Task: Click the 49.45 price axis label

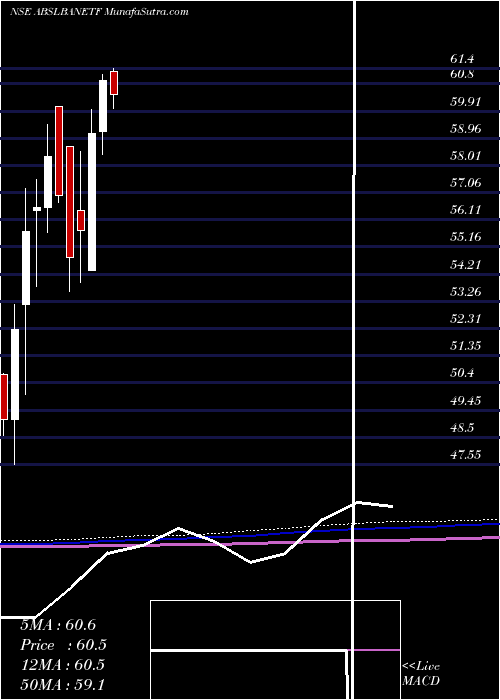Action: point(465,400)
